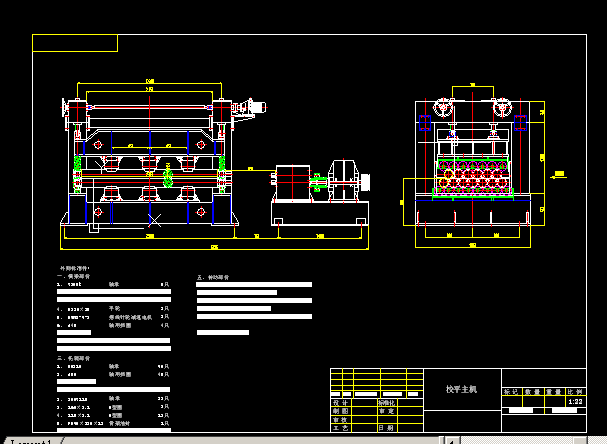Click the 制图 cell in title block
The width and height of the screenshot is (607, 444).
click(341, 411)
